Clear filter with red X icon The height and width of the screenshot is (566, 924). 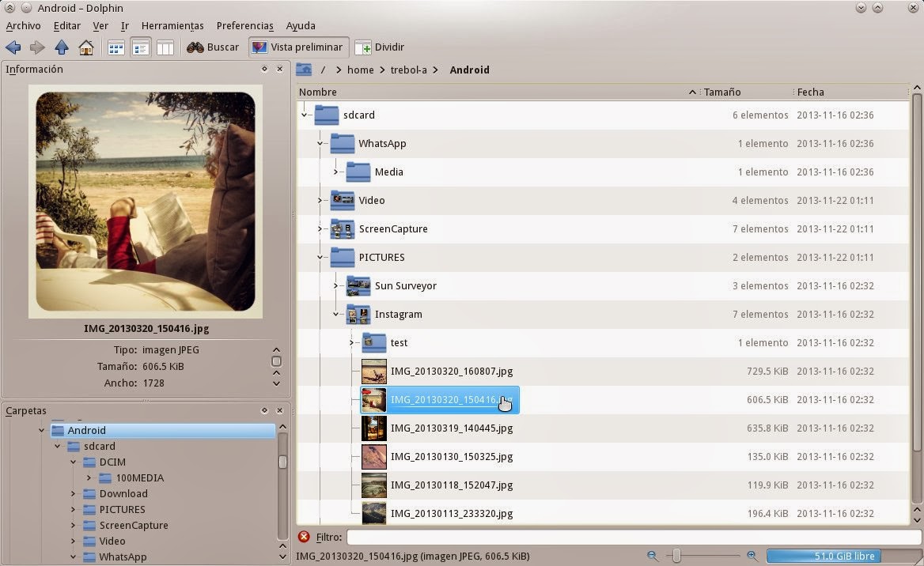[x=304, y=537]
